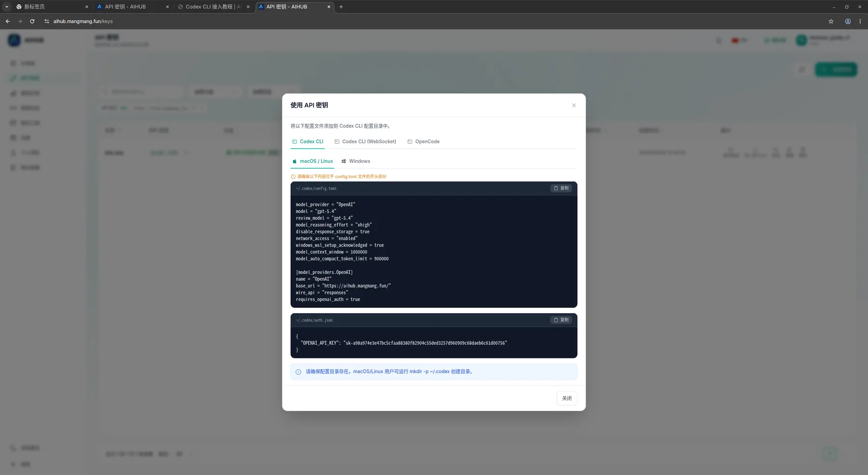Click the line model_reasoning_effort = "xhigh"
Viewport: 868px width, 475px height.
point(334,225)
